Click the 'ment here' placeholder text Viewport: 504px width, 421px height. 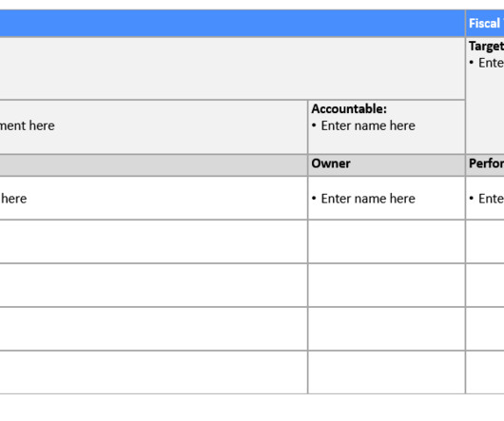28,125
